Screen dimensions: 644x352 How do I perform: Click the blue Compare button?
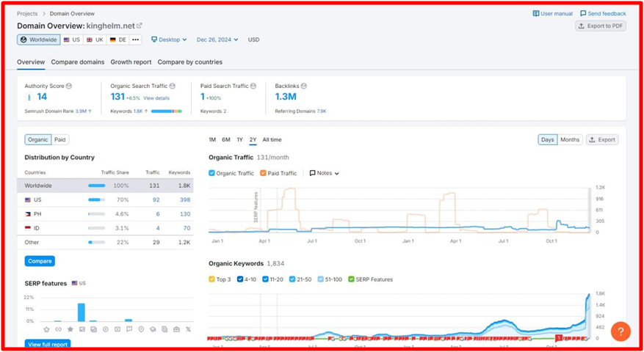40,261
